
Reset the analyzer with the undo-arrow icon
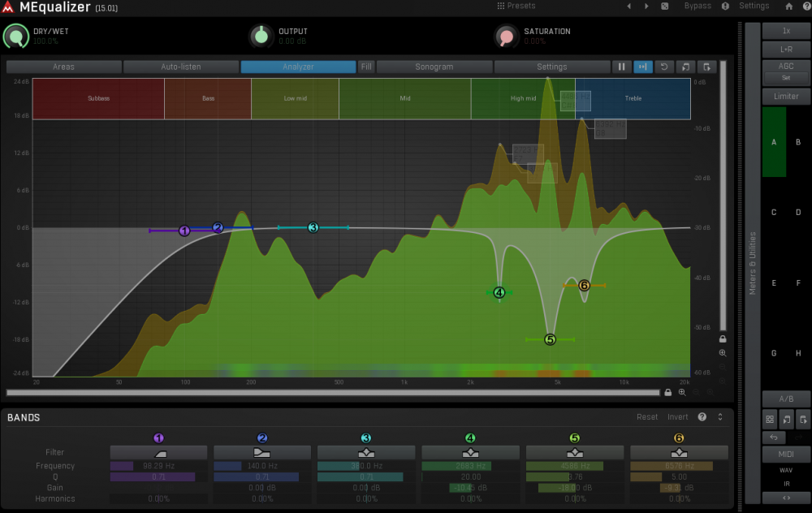coord(664,67)
